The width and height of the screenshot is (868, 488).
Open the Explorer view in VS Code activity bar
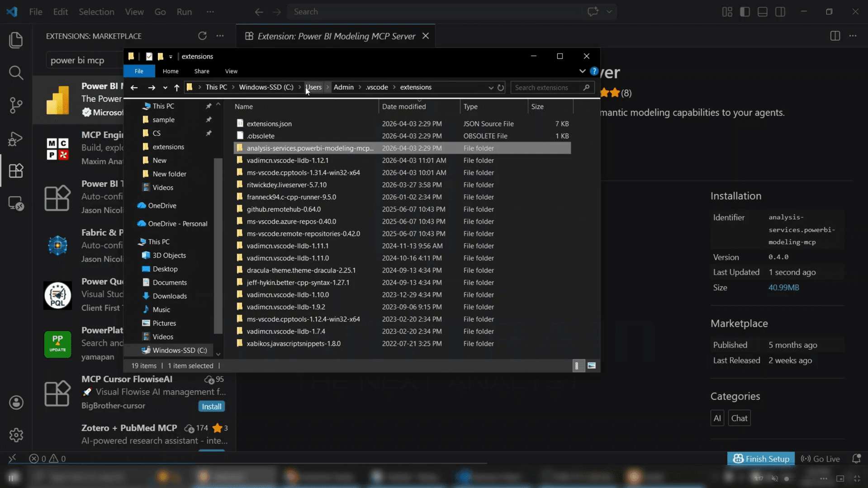coord(16,40)
